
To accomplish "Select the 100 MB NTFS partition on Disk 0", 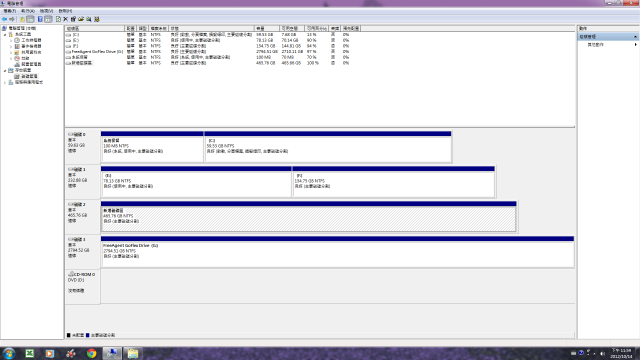I will tap(152, 147).
